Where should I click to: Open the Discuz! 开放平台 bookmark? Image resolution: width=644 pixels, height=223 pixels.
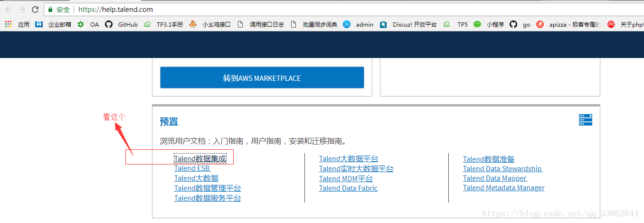408,24
